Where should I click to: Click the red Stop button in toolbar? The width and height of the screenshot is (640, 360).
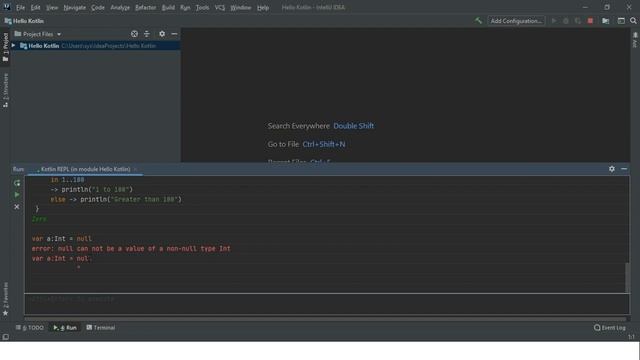(590, 21)
